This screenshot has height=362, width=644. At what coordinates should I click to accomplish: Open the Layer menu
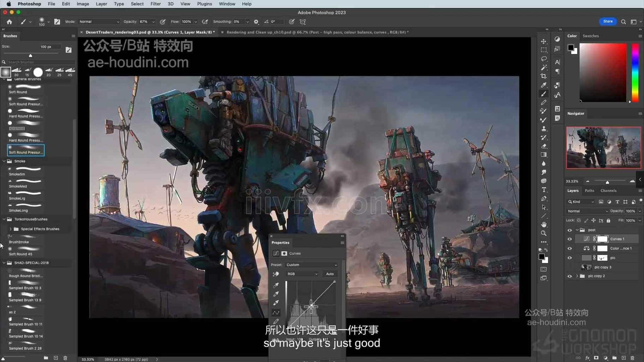(x=101, y=4)
